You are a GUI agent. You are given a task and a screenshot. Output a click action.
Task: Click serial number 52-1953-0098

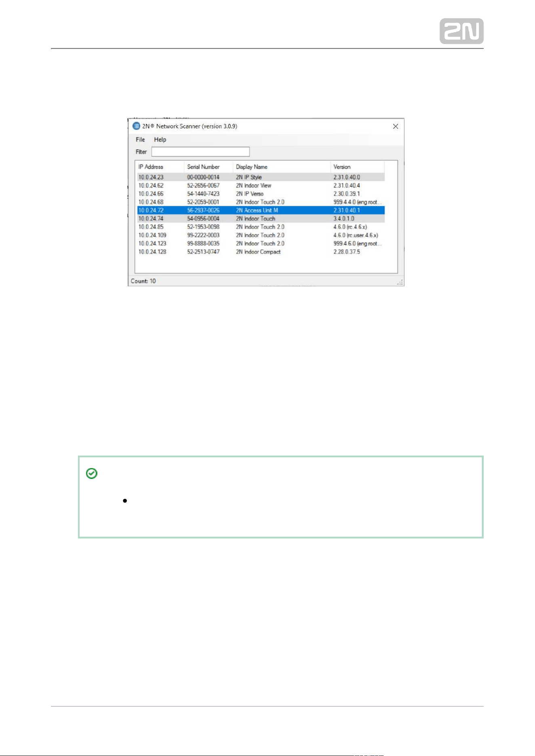(x=203, y=227)
